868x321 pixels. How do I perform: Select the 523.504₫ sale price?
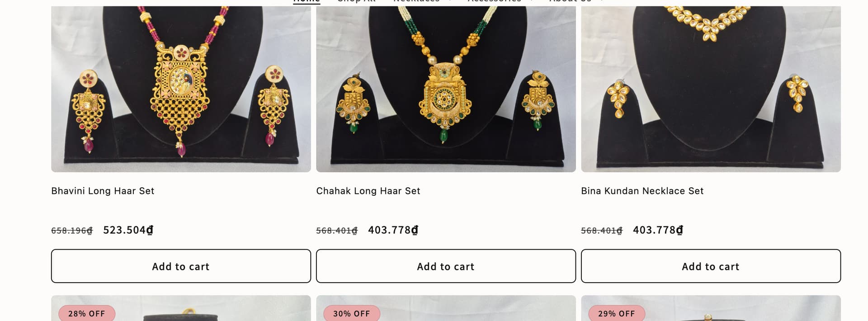(x=128, y=230)
